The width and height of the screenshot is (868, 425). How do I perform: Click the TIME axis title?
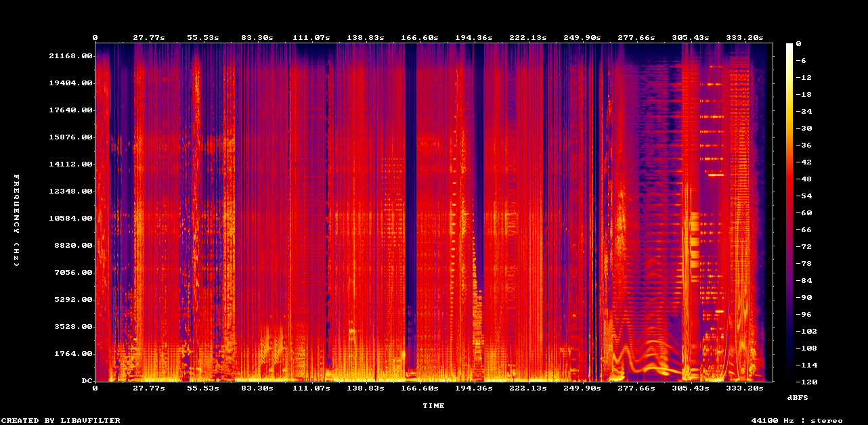[x=433, y=405]
